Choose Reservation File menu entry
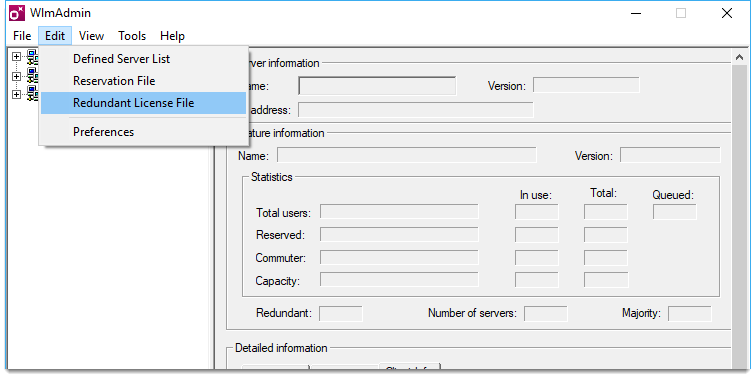The width and height of the screenshot is (756, 379). pos(144,81)
